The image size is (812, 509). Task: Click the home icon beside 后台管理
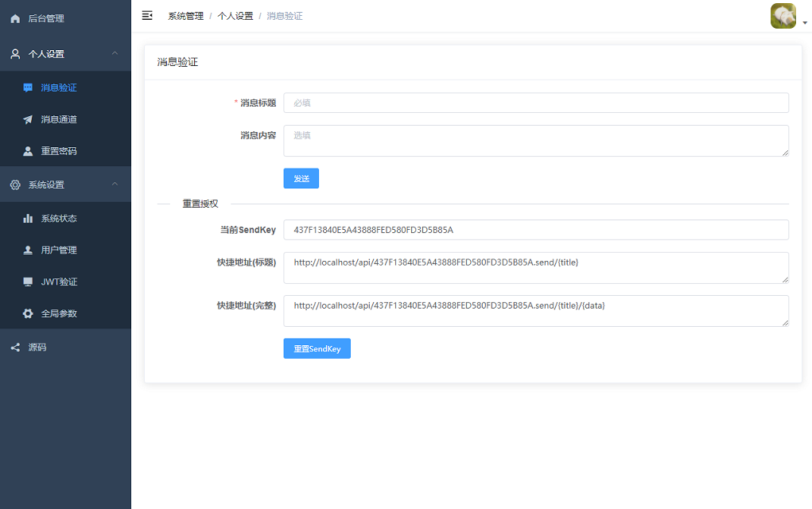point(15,18)
